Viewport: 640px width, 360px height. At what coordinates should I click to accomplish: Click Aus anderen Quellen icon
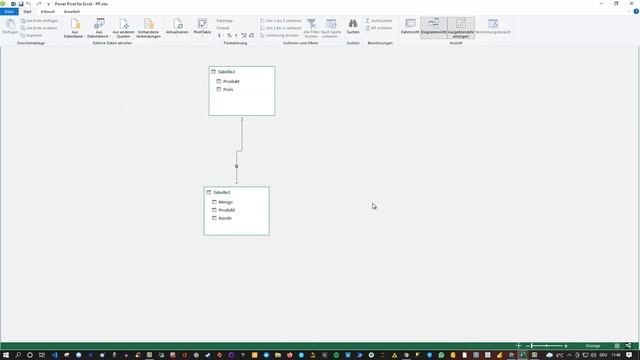click(x=124, y=24)
